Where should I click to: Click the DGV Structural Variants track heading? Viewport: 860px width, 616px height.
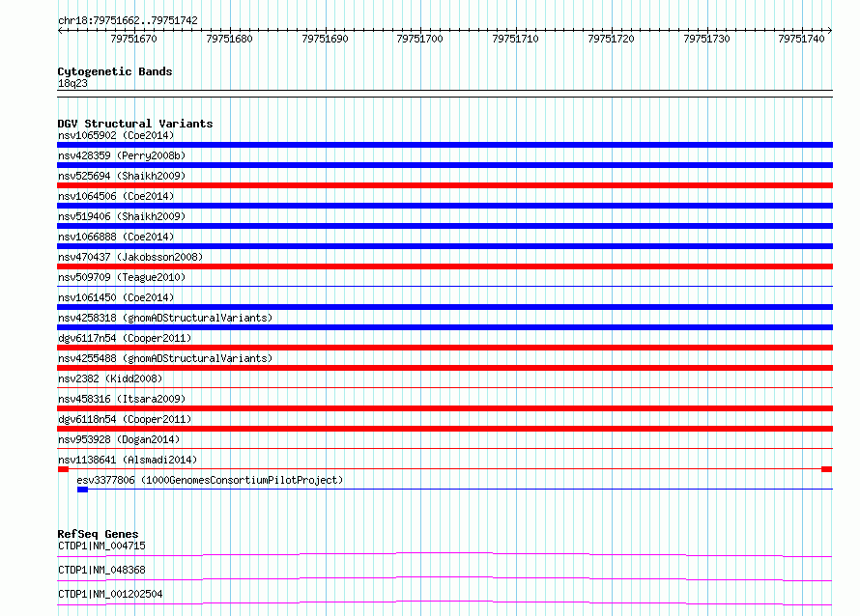click(135, 124)
